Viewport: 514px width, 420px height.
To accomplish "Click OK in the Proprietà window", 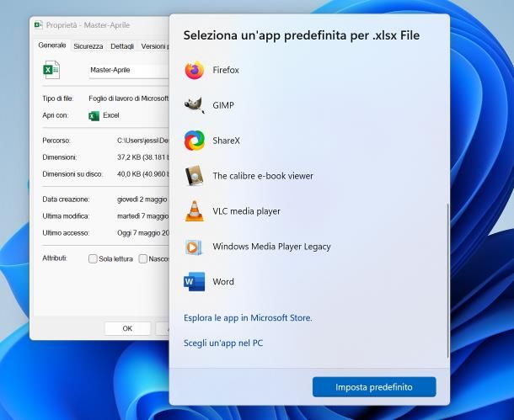I will coord(127,328).
